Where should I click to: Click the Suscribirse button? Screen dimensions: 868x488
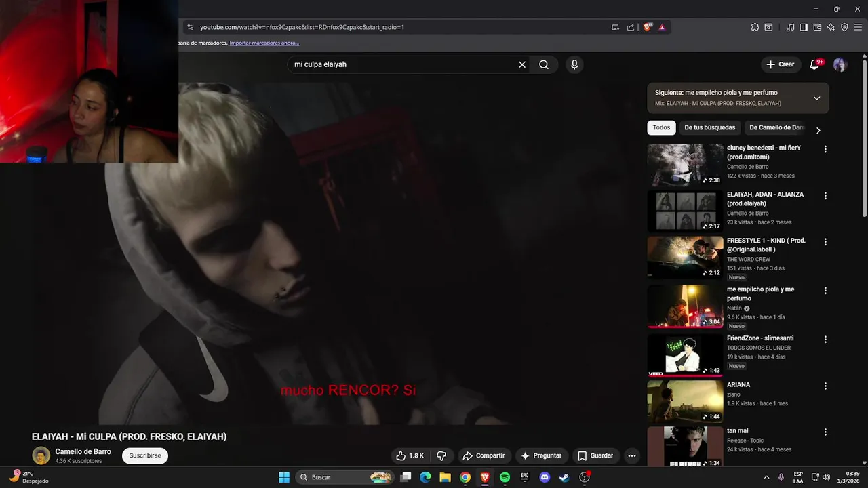(145, 455)
